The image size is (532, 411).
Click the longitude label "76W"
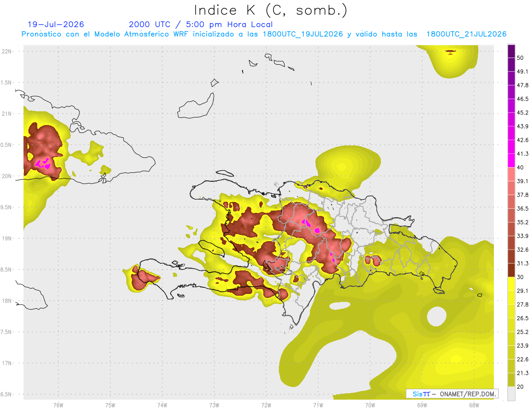[x=58, y=405]
